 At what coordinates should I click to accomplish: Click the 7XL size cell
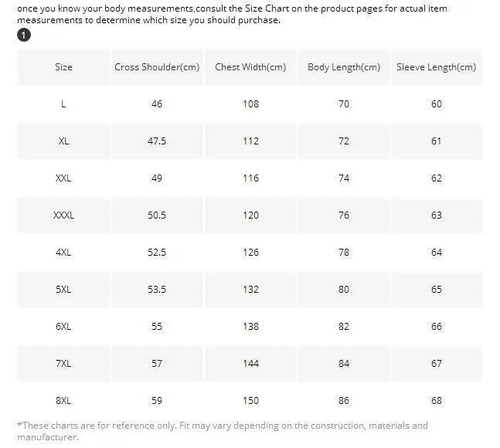click(x=63, y=364)
